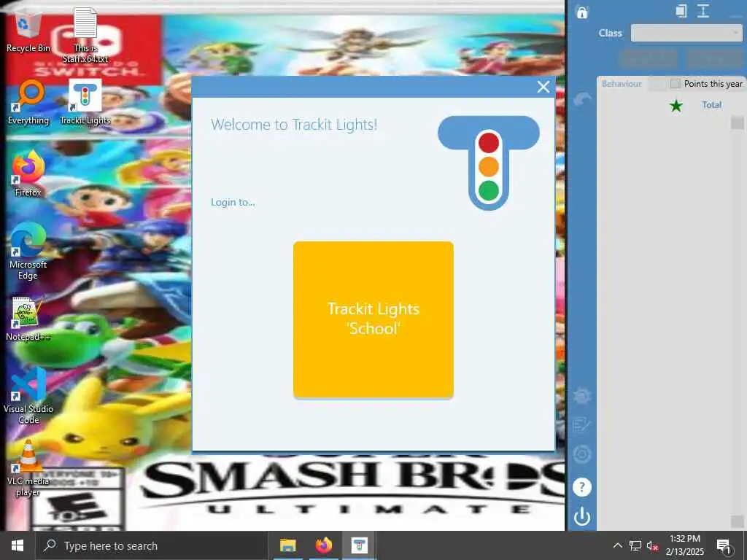747x560 pixels.
Task: Open File Explorer from the taskbar
Action: pos(287,545)
